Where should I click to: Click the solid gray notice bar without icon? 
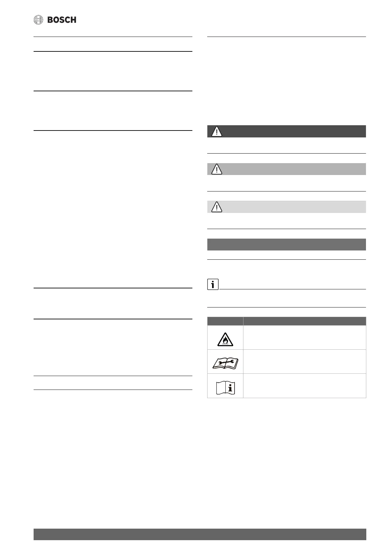coord(287,245)
